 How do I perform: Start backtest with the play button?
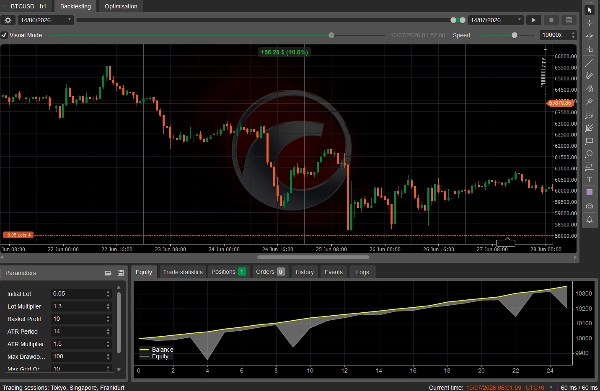tap(533, 20)
